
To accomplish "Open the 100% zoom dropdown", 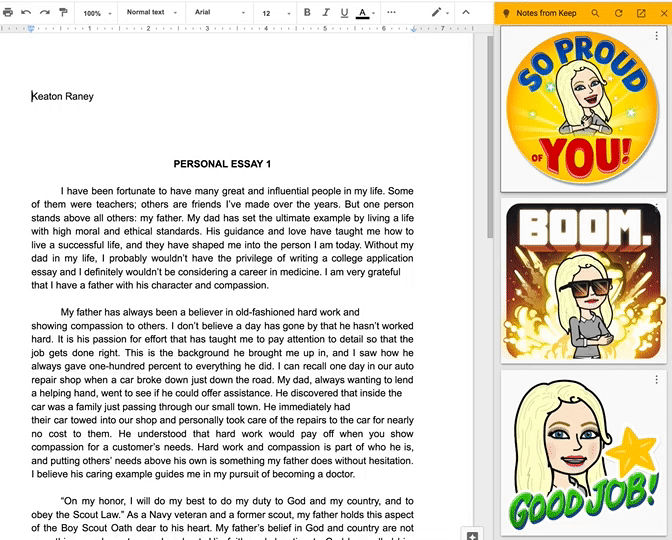I will [97, 13].
